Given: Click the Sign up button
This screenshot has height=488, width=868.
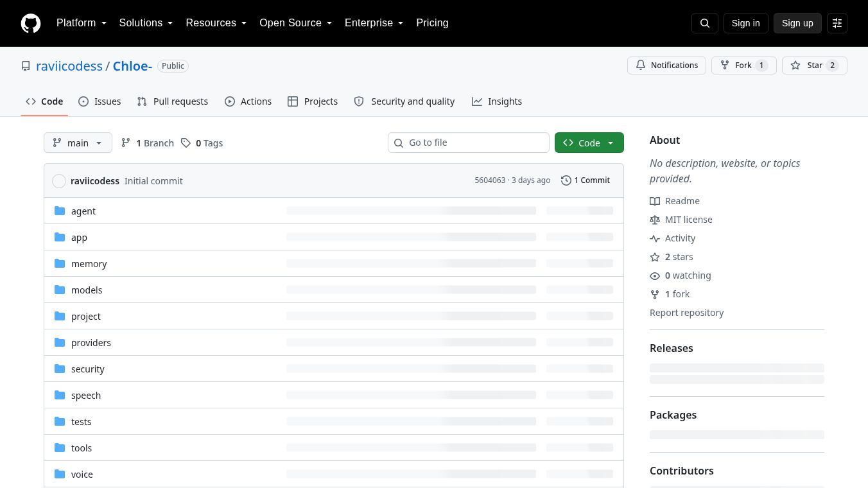Looking at the screenshot, I should coord(797,23).
